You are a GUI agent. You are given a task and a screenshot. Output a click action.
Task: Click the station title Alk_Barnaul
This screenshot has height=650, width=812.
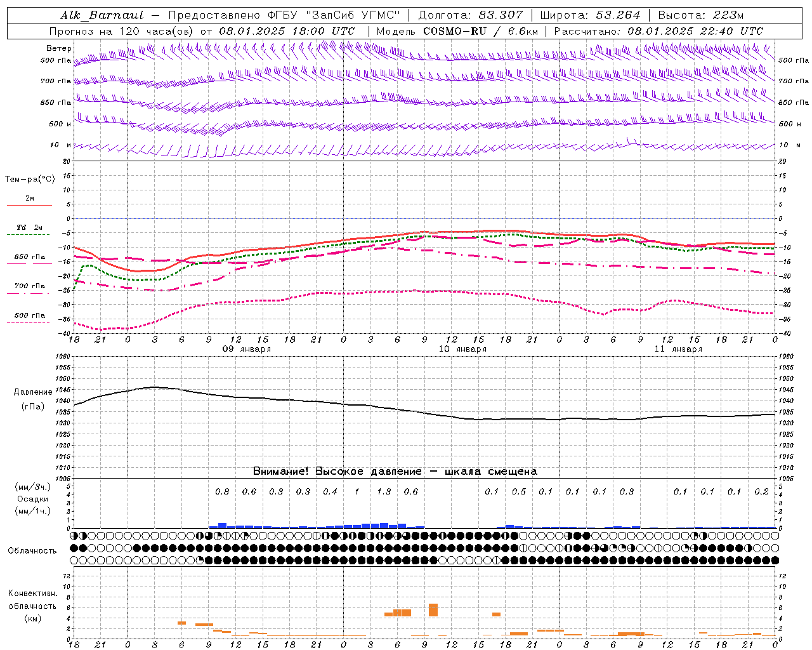coord(102,15)
